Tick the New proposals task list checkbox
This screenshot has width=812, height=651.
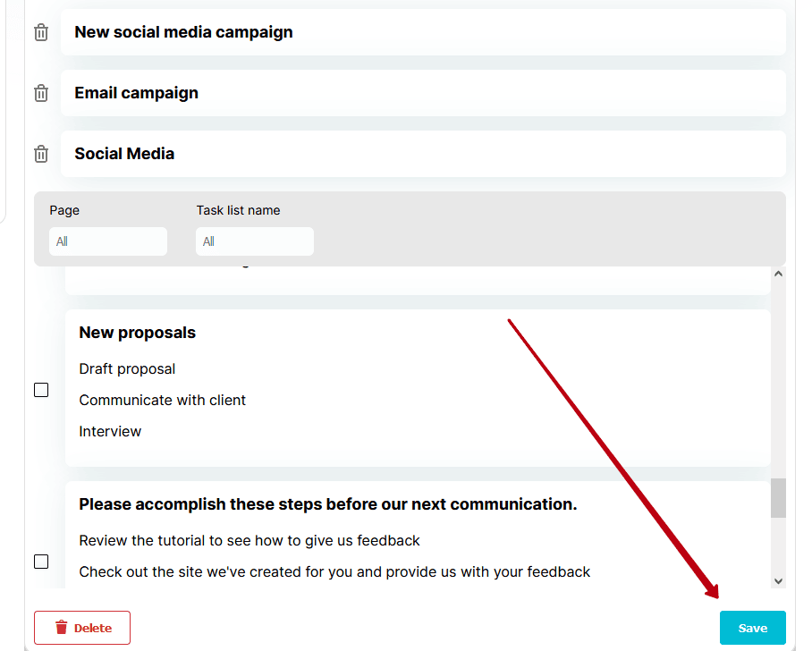click(x=41, y=390)
